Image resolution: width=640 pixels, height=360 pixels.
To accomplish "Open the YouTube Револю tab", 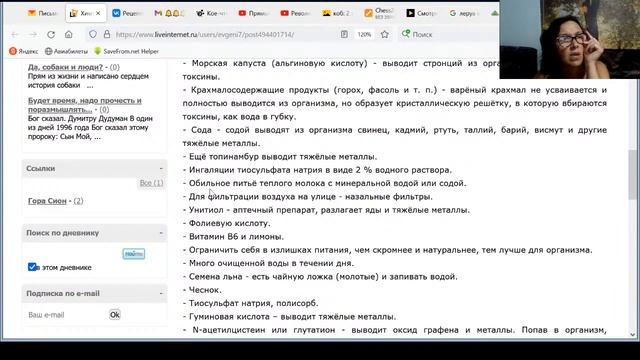I will tap(295, 13).
